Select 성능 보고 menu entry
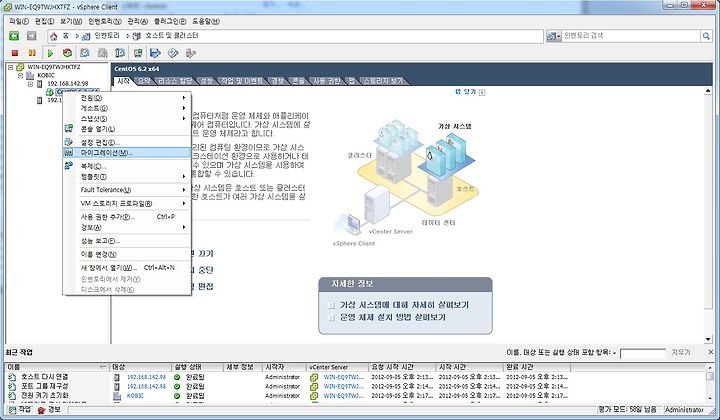Viewport: 720px width, 420px height. pyautogui.click(x=127, y=241)
